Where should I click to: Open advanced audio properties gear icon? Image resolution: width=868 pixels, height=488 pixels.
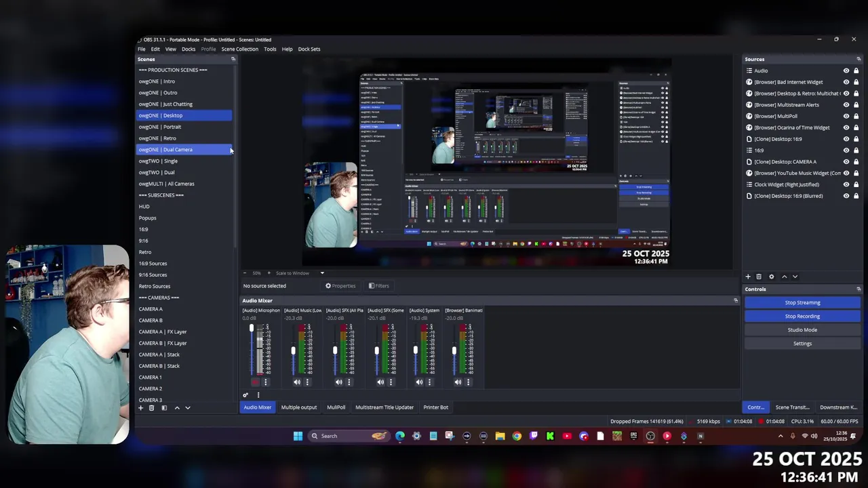(245, 395)
